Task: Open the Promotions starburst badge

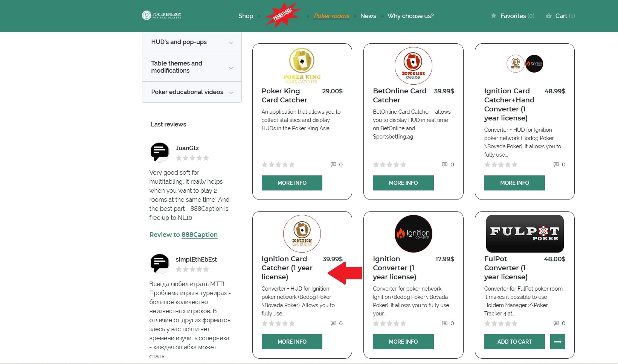Action: [283, 15]
